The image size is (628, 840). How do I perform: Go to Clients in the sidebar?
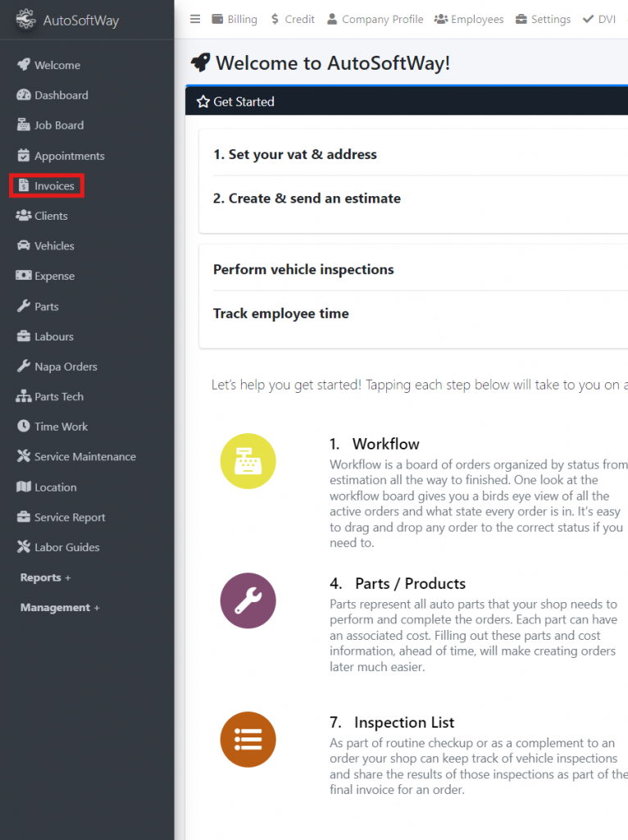pyautogui.click(x=51, y=216)
